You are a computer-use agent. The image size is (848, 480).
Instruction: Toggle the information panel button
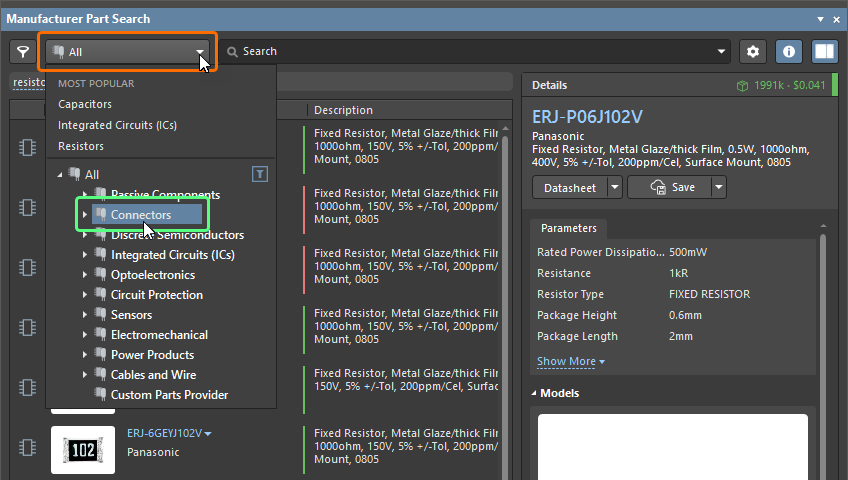point(789,52)
